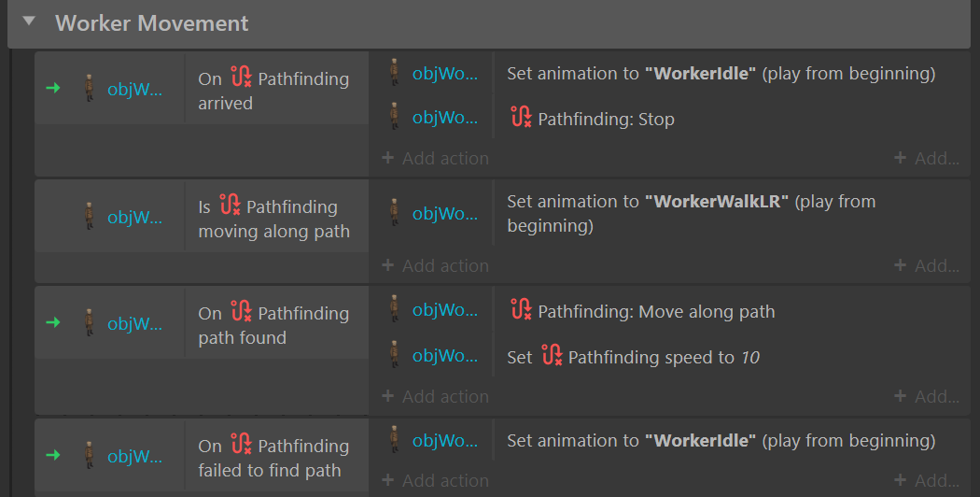Click Pathfinding icon beside 'Pathfinding: Stop' action
The image size is (980, 497).
[x=521, y=117]
